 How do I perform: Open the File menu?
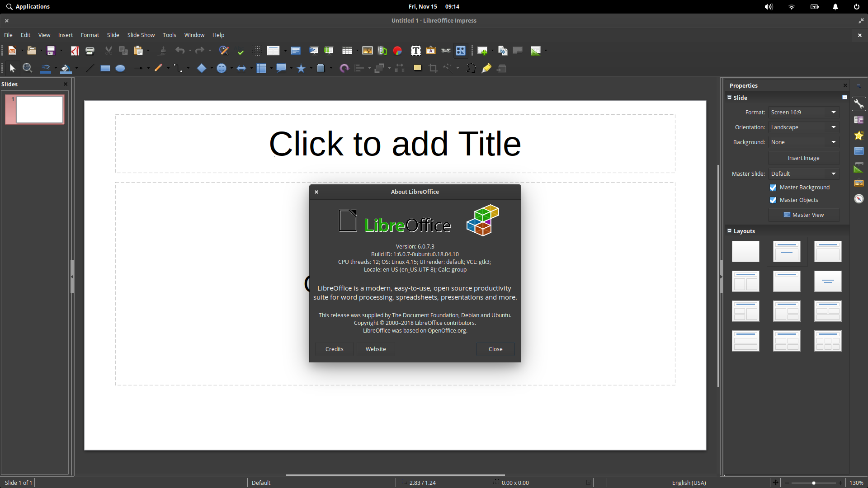[8, 35]
